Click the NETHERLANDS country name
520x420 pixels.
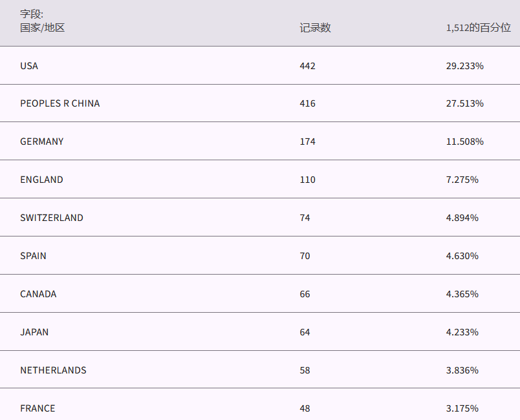(53, 370)
